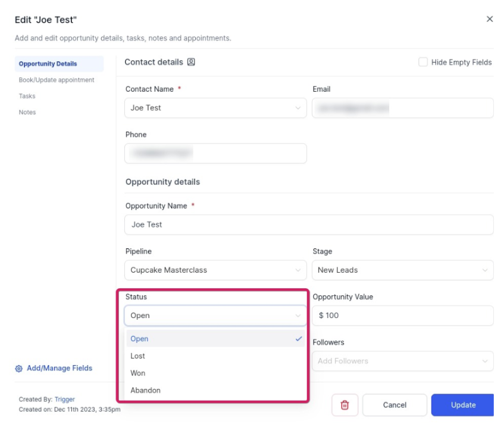Click the Opportunity Value input field
The width and height of the screenshot is (504, 424).
(x=402, y=316)
